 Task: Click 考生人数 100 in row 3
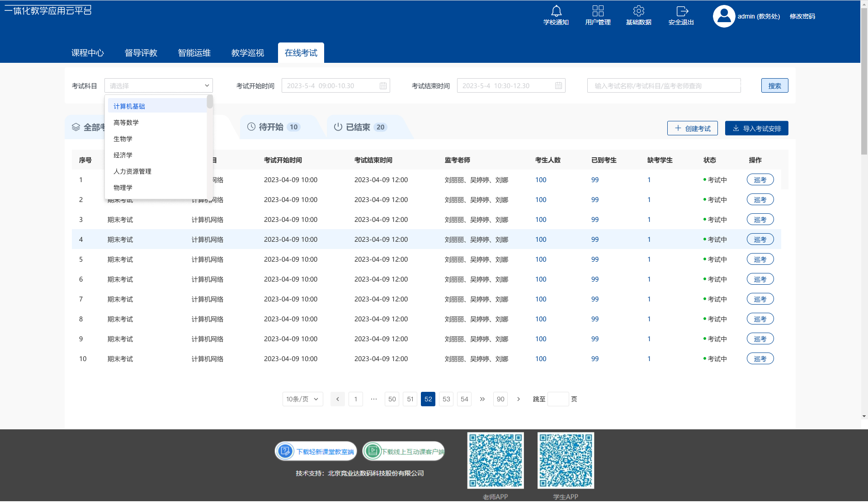click(x=541, y=220)
